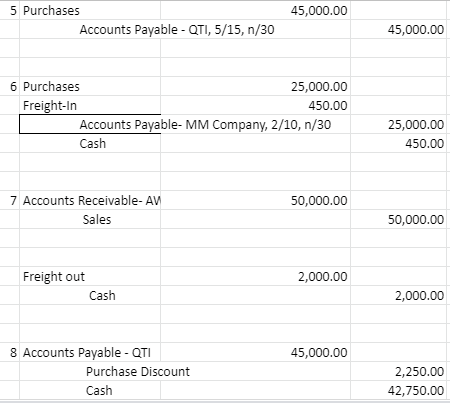Click the 50,000.00 credit for Sales
Viewport: 450px width, 403px height.
(398, 219)
